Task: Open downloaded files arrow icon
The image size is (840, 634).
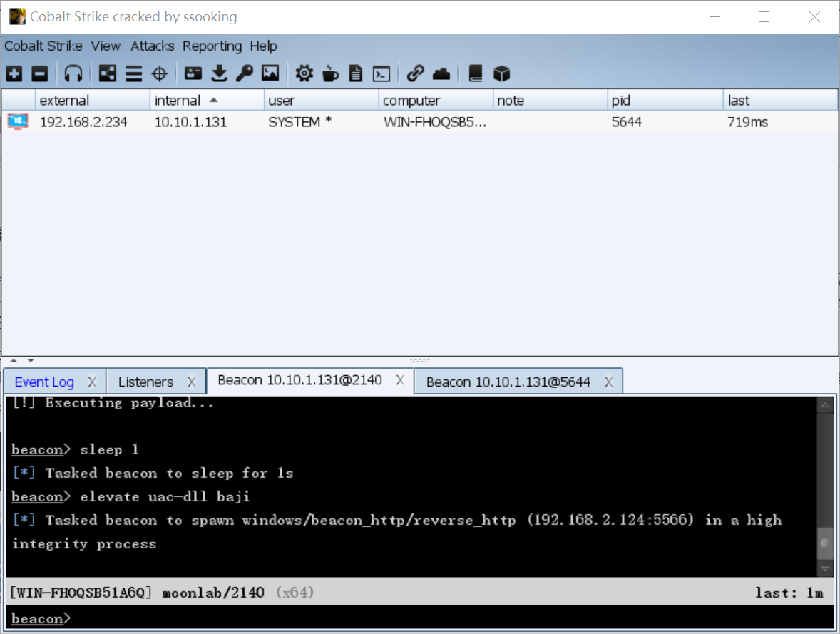Action: point(219,73)
